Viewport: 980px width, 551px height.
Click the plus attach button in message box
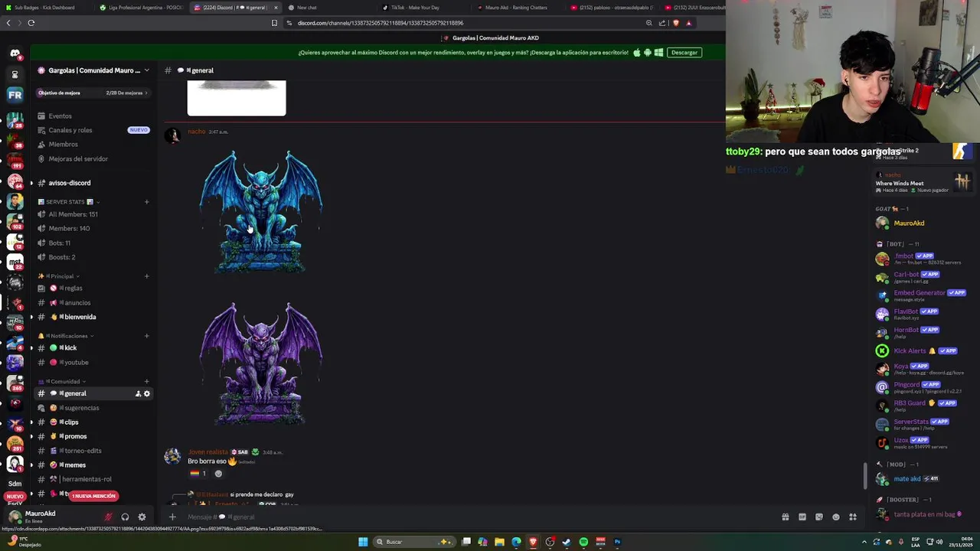172,517
